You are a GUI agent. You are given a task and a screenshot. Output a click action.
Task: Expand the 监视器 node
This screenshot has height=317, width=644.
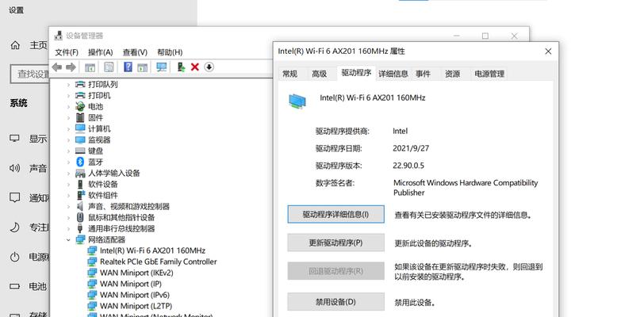tap(68, 140)
